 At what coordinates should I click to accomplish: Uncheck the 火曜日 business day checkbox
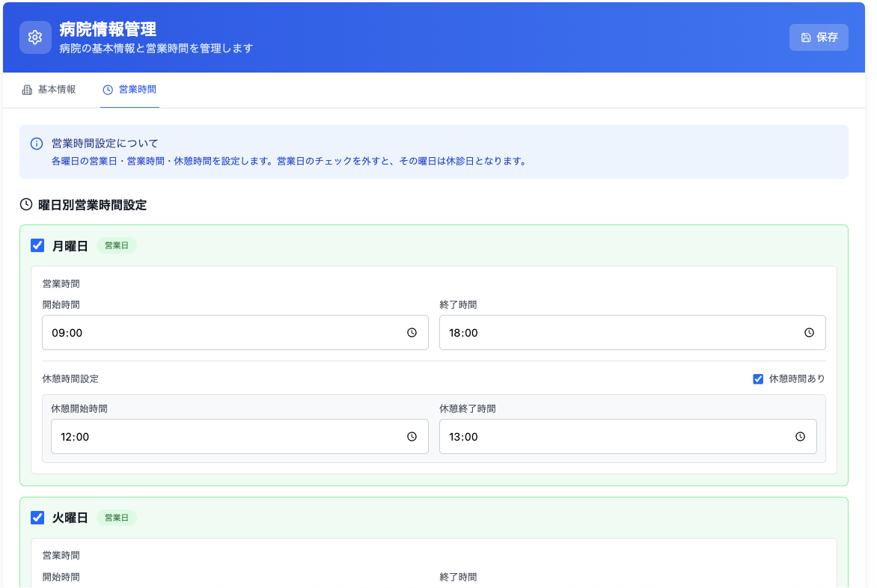pyautogui.click(x=37, y=518)
